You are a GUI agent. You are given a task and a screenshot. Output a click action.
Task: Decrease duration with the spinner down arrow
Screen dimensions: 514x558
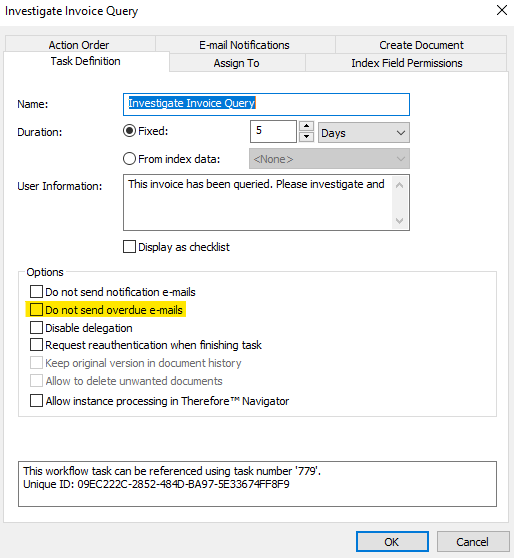[x=306, y=137]
